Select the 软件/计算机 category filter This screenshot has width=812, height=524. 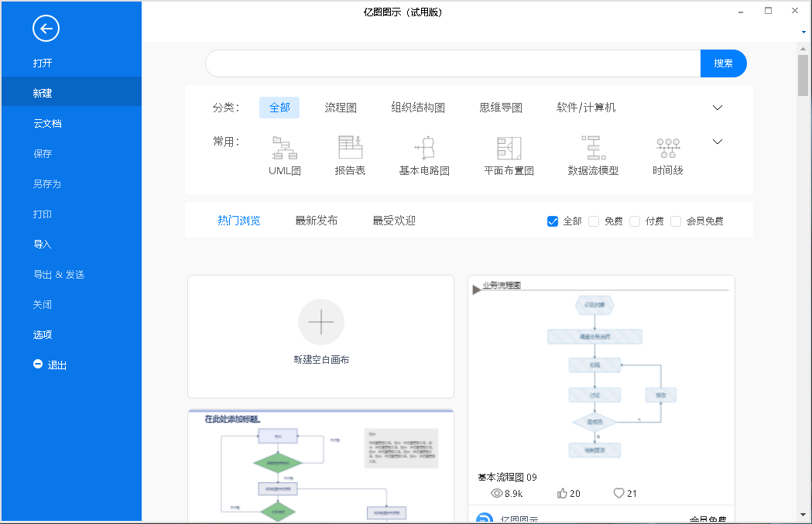[x=586, y=108]
